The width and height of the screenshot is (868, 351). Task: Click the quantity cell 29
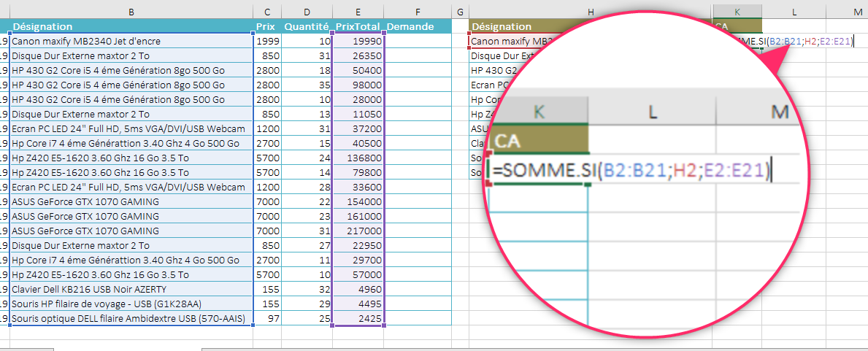click(307, 304)
